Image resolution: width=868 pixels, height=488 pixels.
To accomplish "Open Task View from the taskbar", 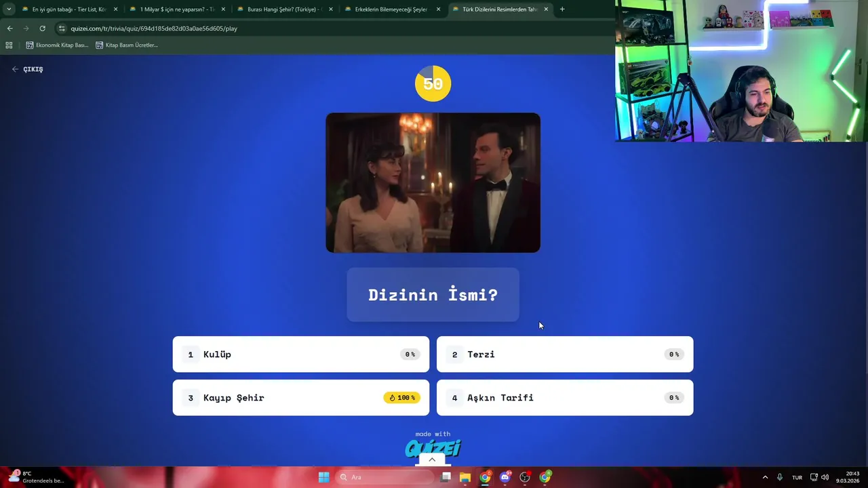I will [x=446, y=477].
